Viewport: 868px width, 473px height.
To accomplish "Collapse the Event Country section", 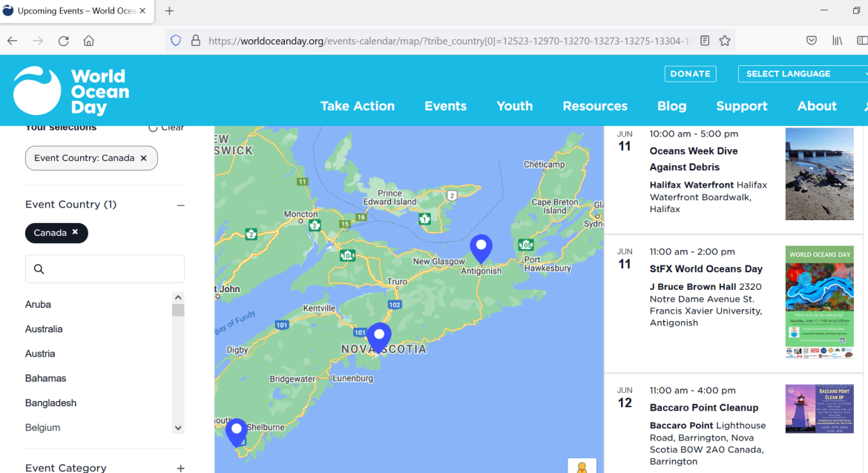I will [180, 205].
